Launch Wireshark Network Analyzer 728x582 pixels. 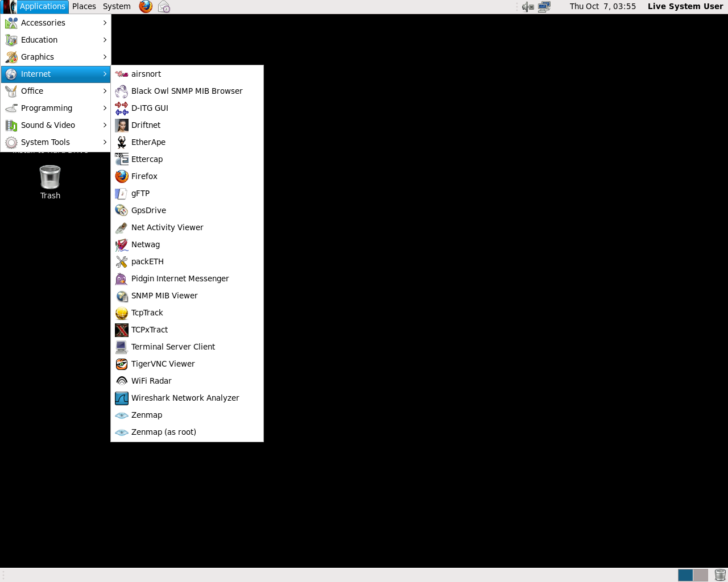click(187, 398)
